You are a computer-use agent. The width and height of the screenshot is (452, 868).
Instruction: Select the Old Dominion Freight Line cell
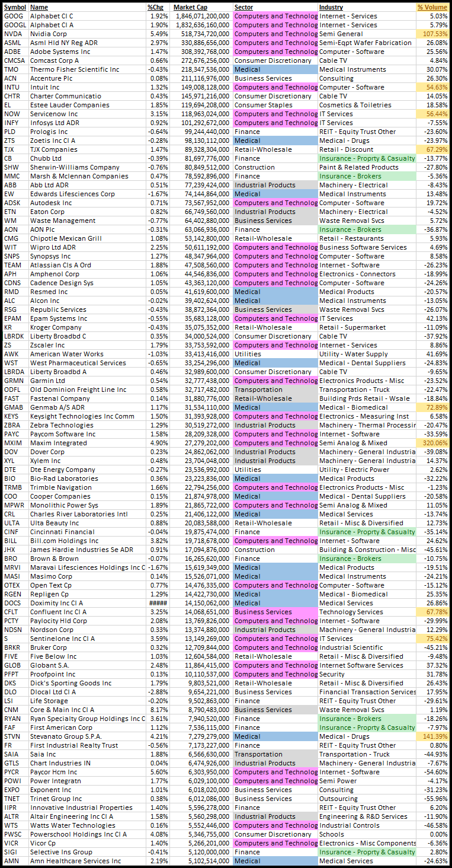tap(87, 390)
